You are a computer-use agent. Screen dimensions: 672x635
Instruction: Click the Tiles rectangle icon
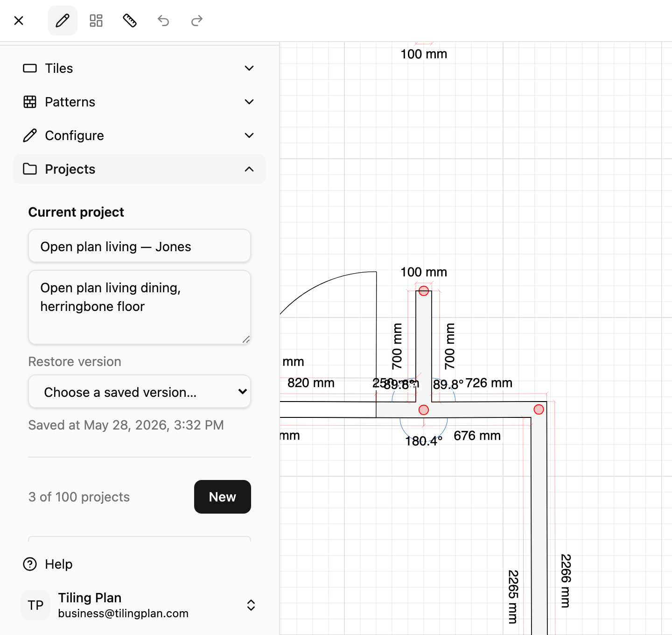(x=30, y=68)
